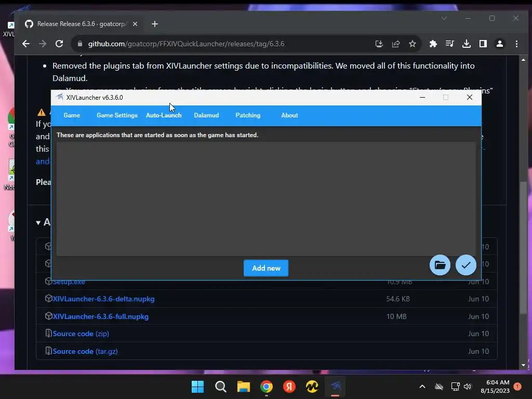Viewport: 532px width, 399px height.
Task: Switch to Google Chrome in the taskbar
Action: (267, 387)
